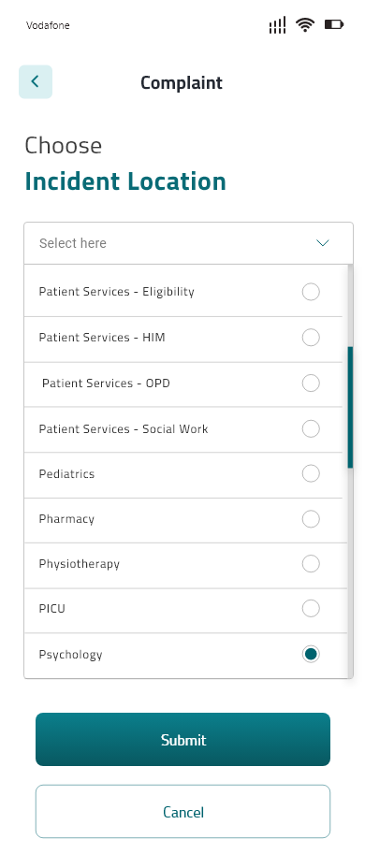Tap the battery status icon
The width and height of the screenshot is (365, 868).
(334, 24)
